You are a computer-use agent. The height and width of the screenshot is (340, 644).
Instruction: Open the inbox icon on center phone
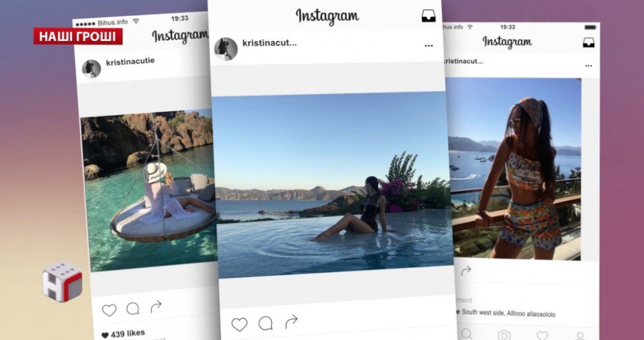(428, 16)
